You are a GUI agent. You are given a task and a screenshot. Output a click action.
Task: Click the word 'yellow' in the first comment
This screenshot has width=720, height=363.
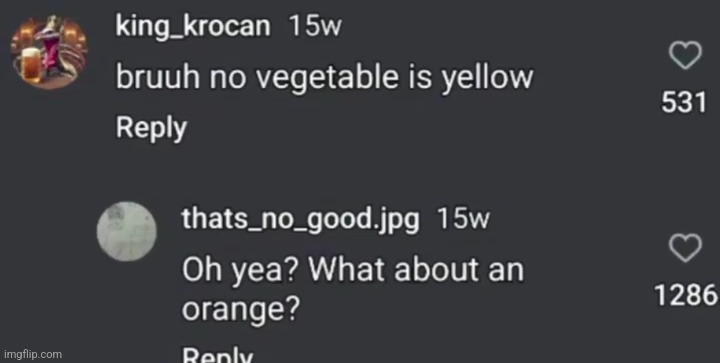pyautogui.click(x=487, y=79)
